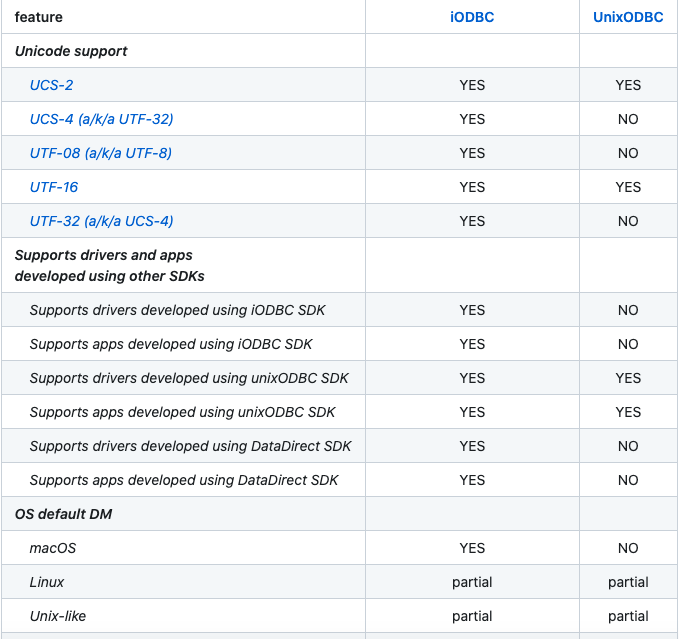Click the UnixODBC YES cell in UTF-16 row
Screen dimensions: 679x639
(628, 187)
